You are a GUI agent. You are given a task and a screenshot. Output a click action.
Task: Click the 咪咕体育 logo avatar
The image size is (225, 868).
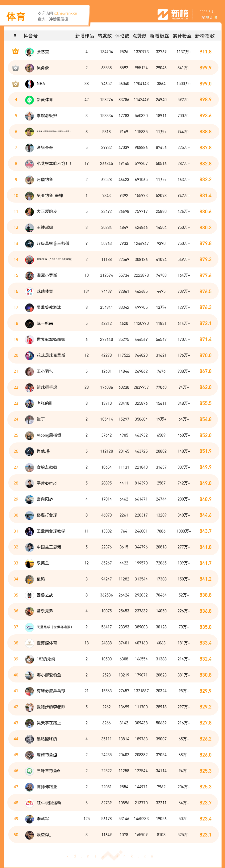[x=30, y=291]
